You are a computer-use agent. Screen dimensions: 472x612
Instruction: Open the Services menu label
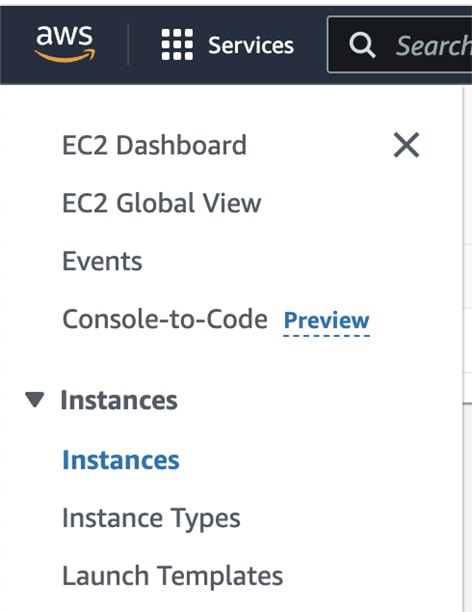point(251,45)
